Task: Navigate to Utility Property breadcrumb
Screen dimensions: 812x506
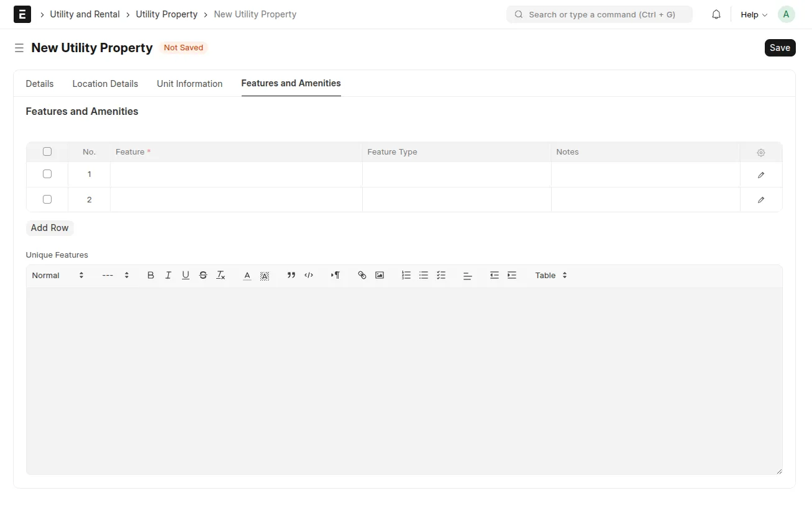Action: 167,14
